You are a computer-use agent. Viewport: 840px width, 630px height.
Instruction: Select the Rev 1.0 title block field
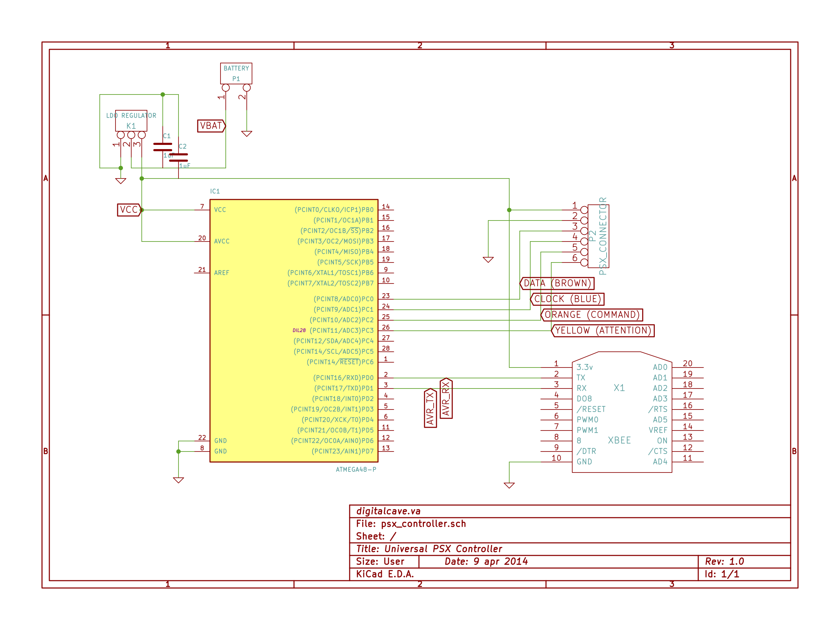(724, 561)
